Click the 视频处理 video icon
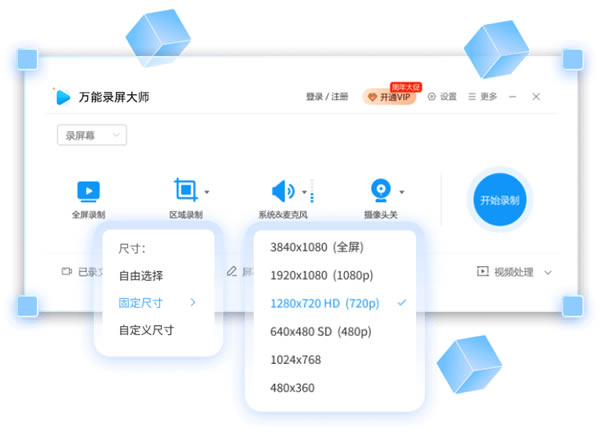This screenshot has width=600, height=434. point(483,271)
